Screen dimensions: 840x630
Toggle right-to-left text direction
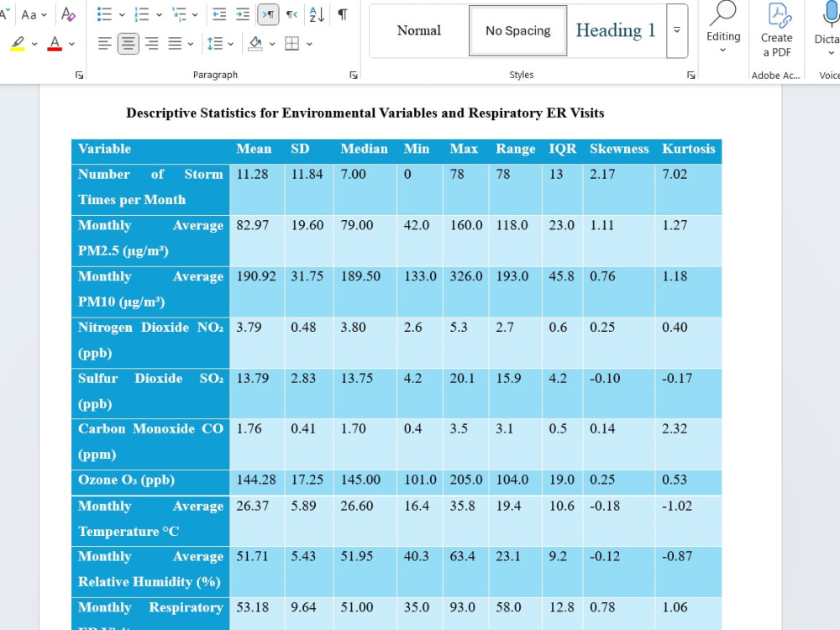tap(291, 14)
